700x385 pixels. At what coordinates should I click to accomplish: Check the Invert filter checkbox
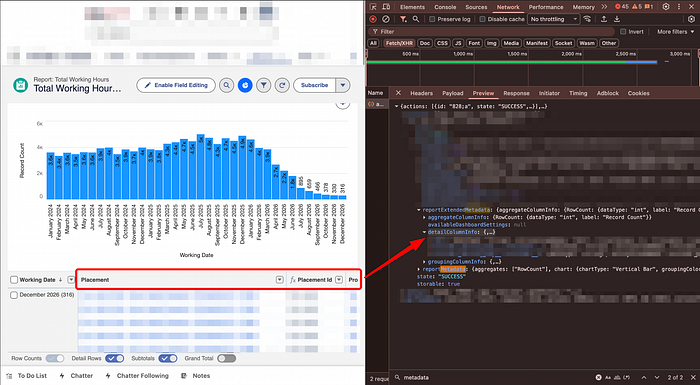coord(623,32)
